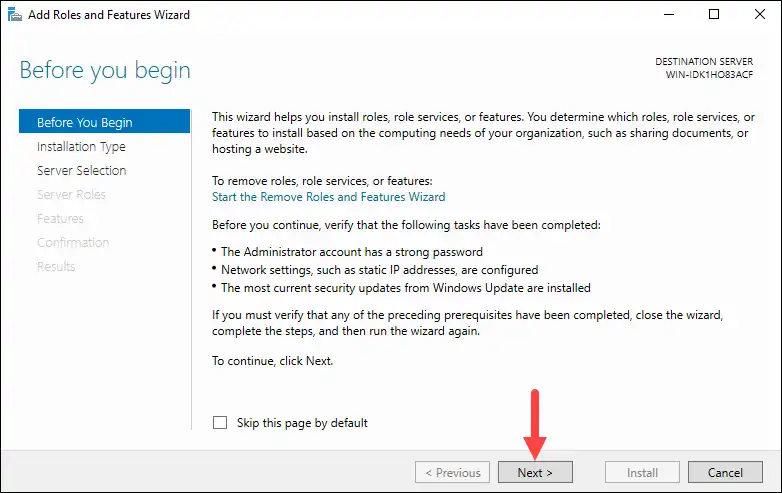Select the Server Roles step
This screenshot has height=493, width=782.
click(71, 194)
